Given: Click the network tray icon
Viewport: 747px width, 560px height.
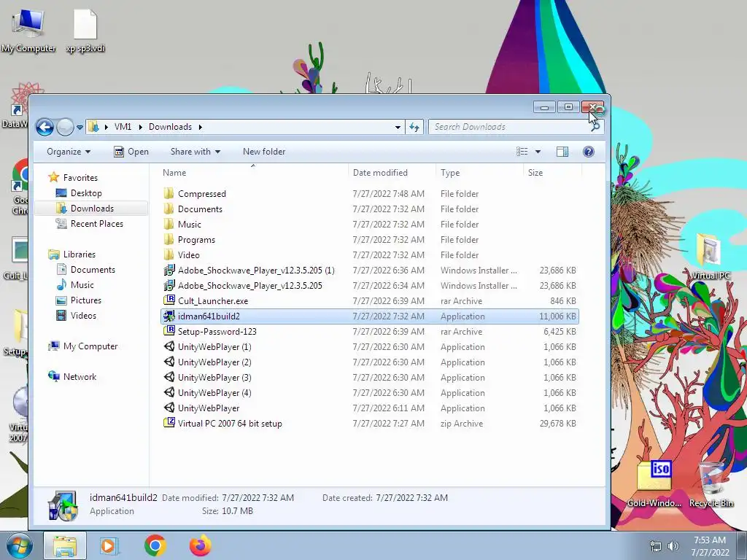Looking at the screenshot, I should tap(656, 546).
